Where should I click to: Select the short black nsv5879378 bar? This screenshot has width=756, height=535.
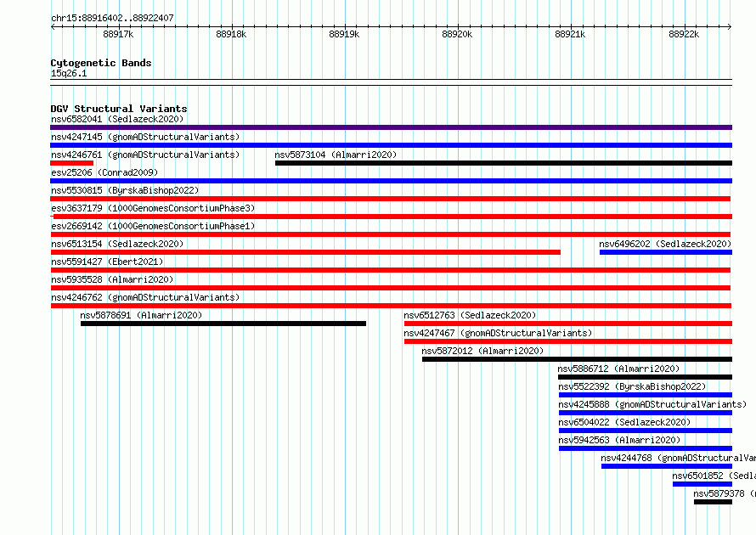coord(713,502)
